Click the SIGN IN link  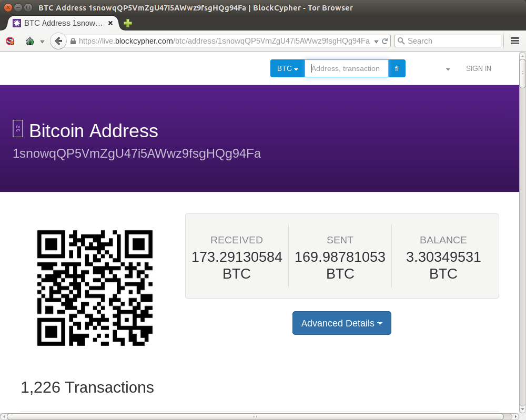click(x=478, y=68)
